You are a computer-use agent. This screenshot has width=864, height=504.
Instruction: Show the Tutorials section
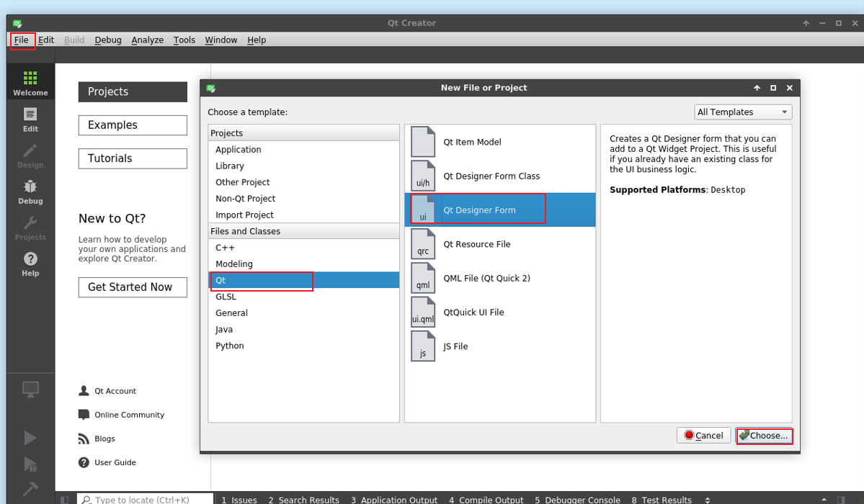133,158
